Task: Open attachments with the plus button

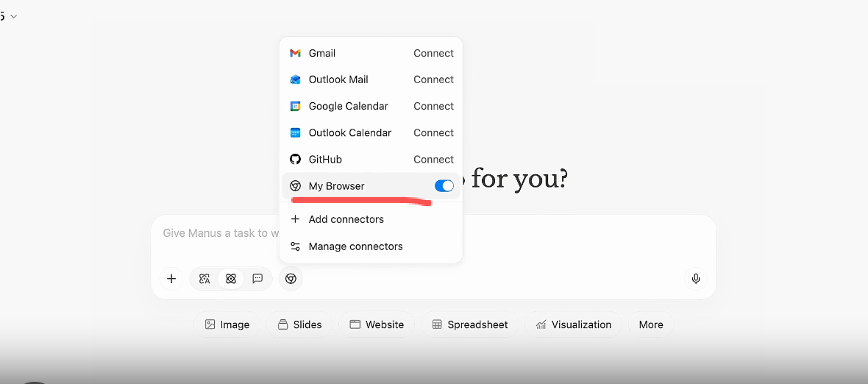Action: (171, 279)
